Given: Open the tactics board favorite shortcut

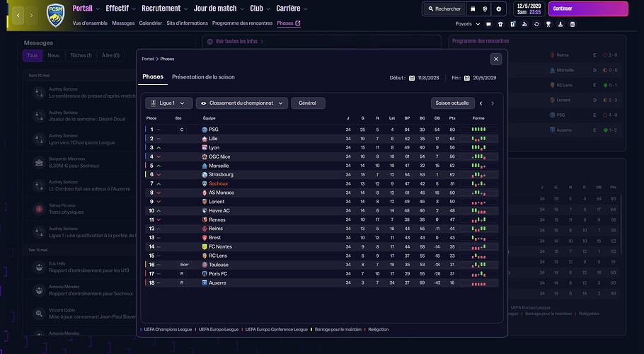Looking at the screenshot, I should 512,24.
